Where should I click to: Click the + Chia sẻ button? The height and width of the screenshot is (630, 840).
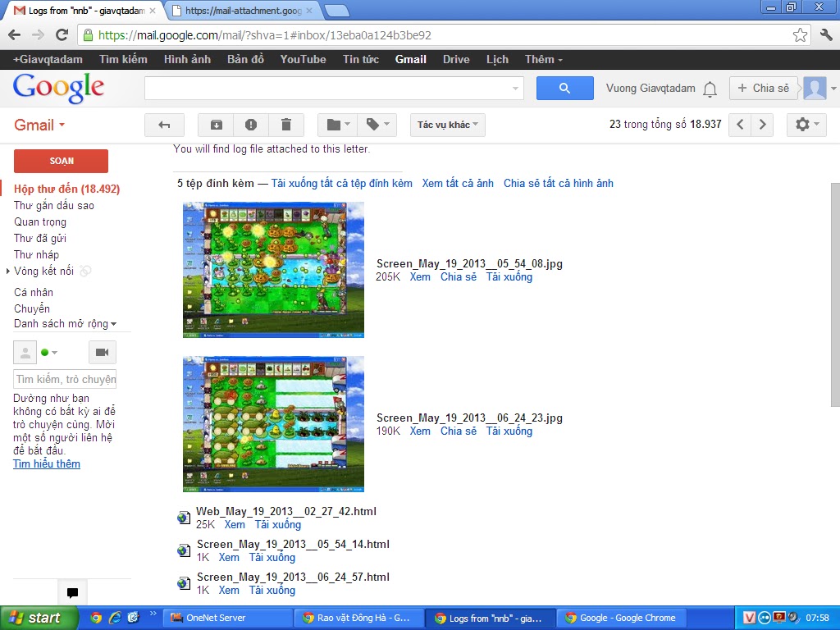coord(764,89)
